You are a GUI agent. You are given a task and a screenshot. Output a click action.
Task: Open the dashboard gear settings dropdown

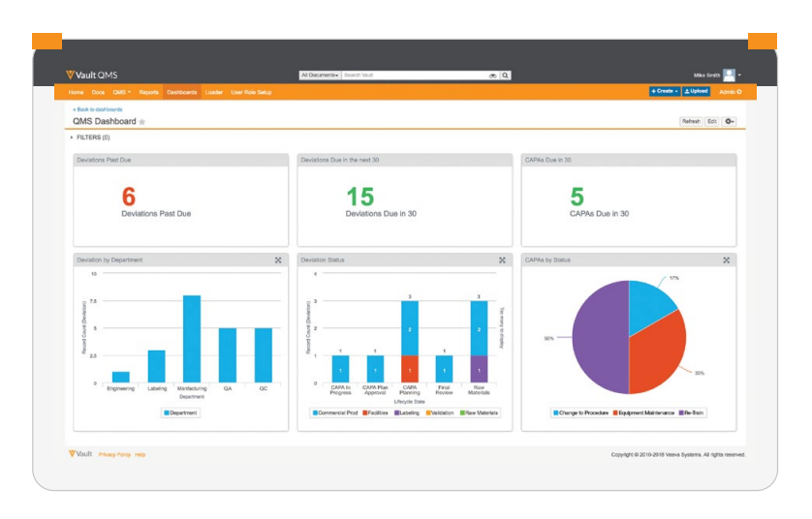click(730, 122)
